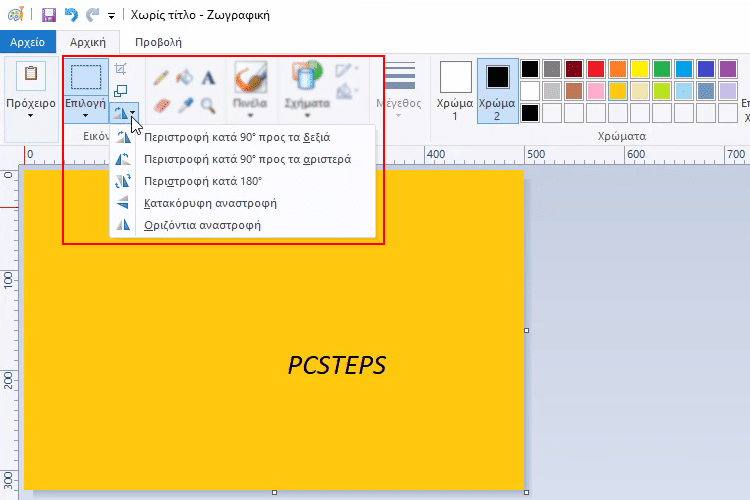Pick the light turquoise color swatch

pos(684,91)
